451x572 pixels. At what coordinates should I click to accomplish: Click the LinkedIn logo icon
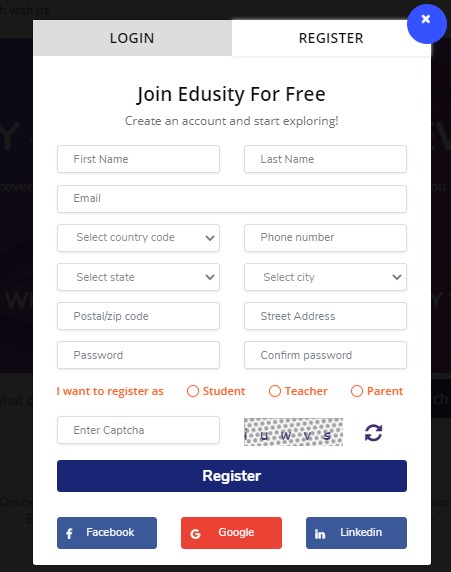click(320, 534)
